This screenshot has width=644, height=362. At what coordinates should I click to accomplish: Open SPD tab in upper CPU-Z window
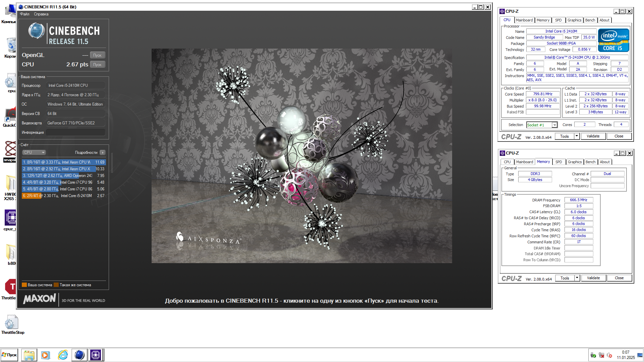pyautogui.click(x=558, y=20)
